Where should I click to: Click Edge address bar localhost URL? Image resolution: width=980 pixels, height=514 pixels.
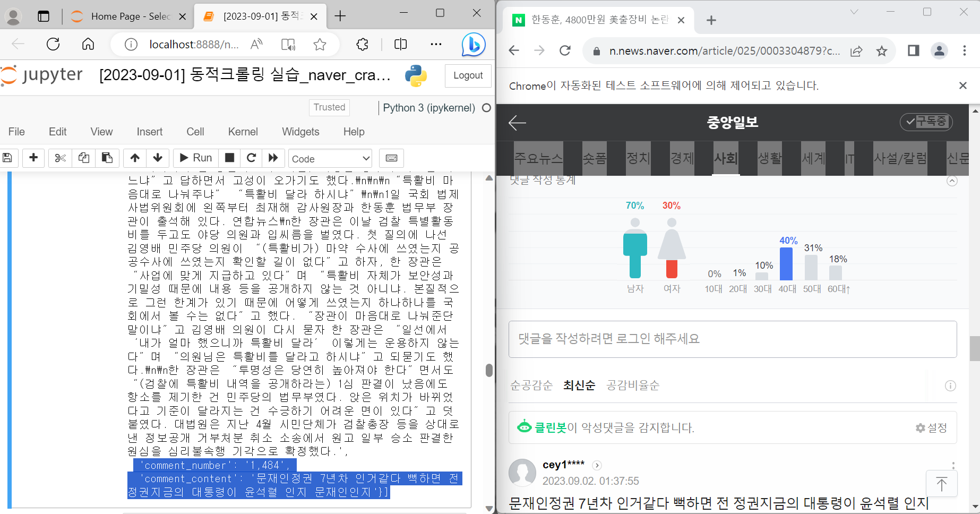(194, 45)
